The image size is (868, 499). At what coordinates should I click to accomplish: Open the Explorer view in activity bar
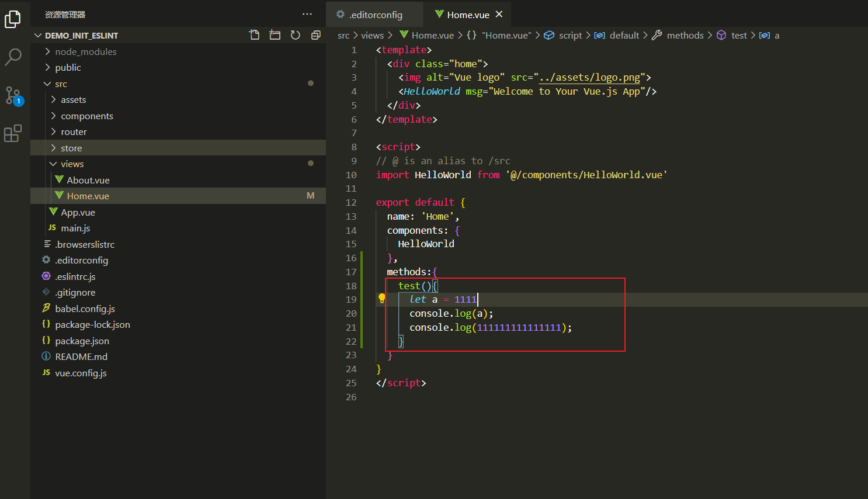(x=13, y=19)
